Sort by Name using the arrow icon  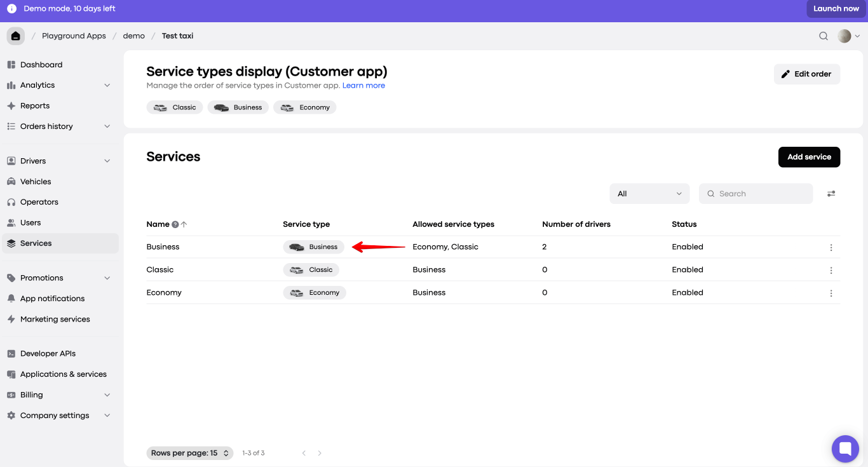click(184, 224)
